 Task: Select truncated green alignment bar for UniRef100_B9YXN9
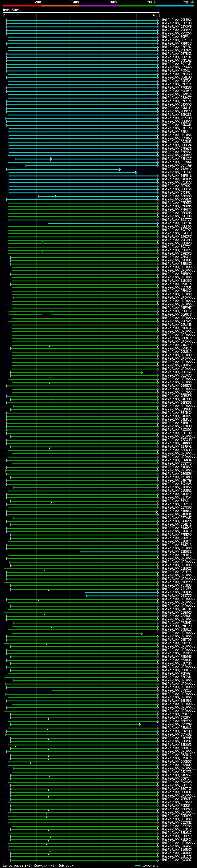[76, 725]
